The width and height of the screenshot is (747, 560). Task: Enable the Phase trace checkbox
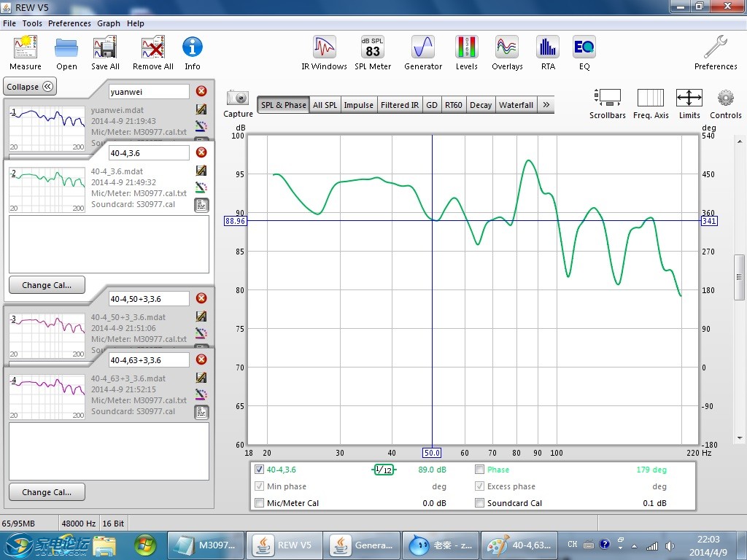480,470
